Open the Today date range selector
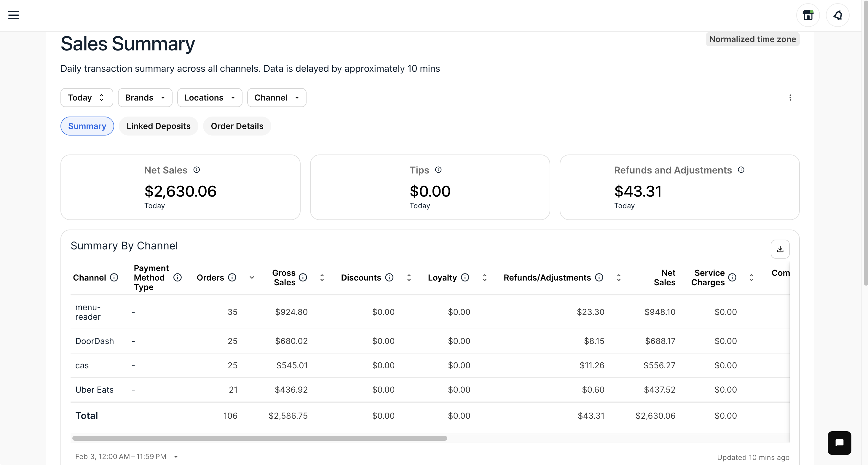 87,98
